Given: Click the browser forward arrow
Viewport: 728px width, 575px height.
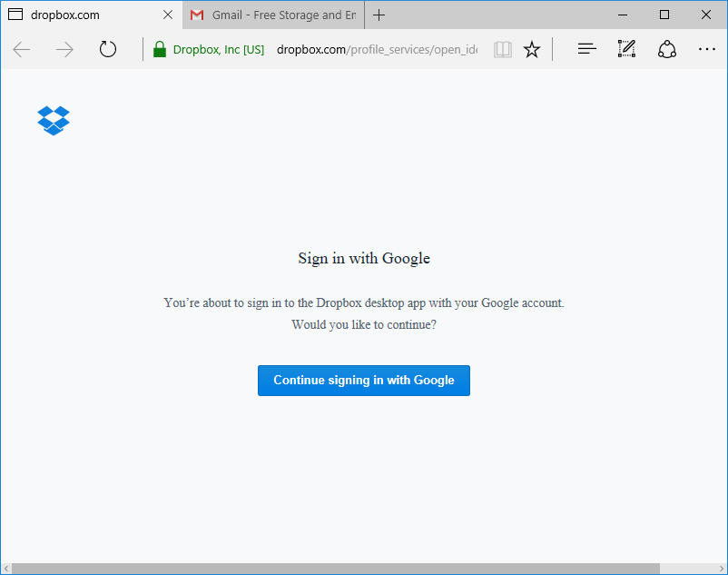Looking at the screenshot, I should (64, 49).
